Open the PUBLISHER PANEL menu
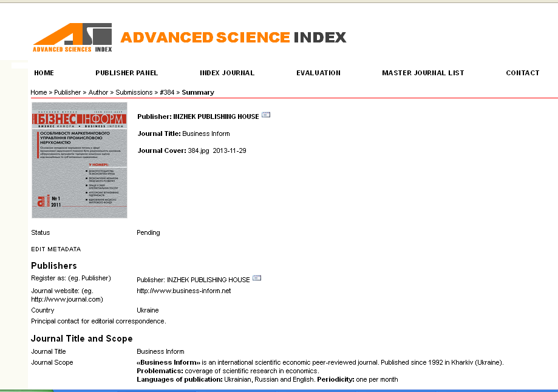 [x=127, y=73]
